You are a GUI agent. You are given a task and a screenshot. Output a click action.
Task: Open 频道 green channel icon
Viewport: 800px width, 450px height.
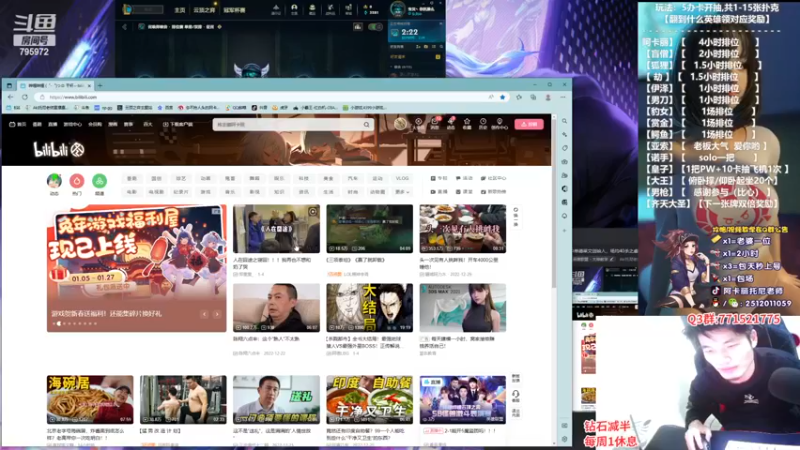click(x=99, y=181)
